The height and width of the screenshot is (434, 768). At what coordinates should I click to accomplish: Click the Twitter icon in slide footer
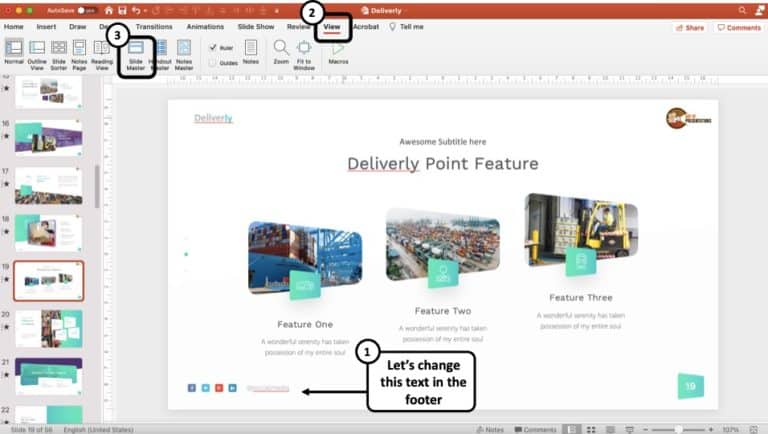click(x=205, y=388)
